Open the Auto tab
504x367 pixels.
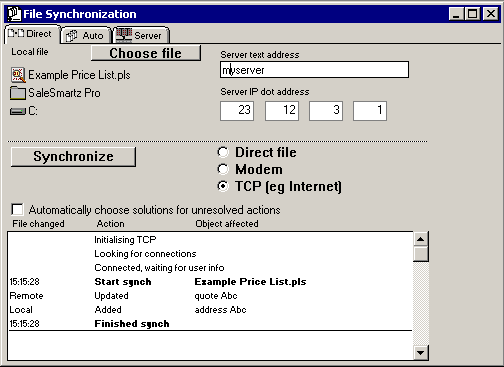(86, 35)
